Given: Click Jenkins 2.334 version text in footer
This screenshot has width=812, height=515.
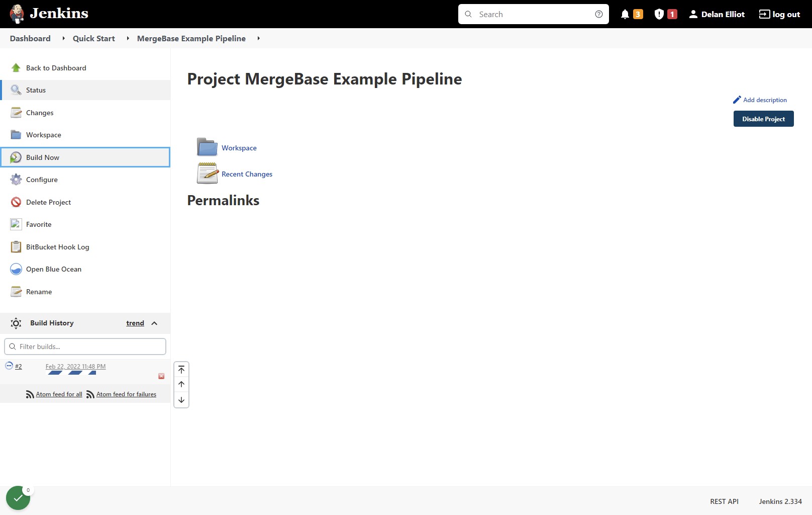Looking at the screenshot, I should point(780,501).
